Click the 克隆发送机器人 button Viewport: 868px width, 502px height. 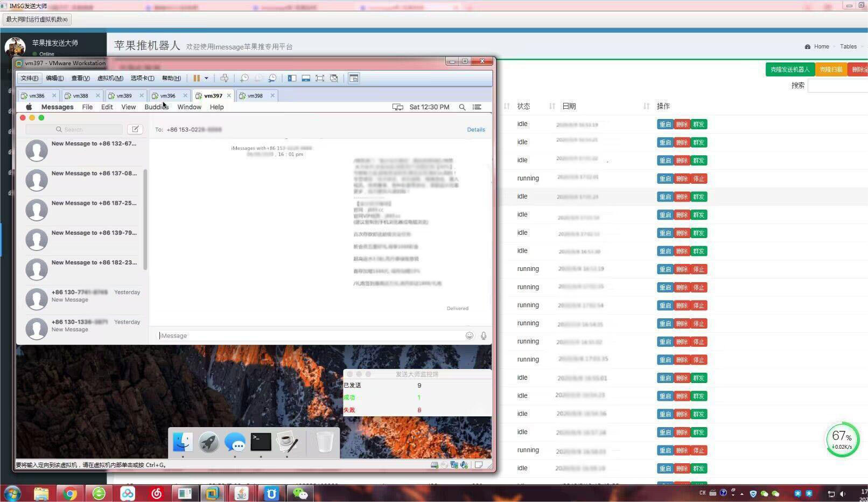(790, 69)
